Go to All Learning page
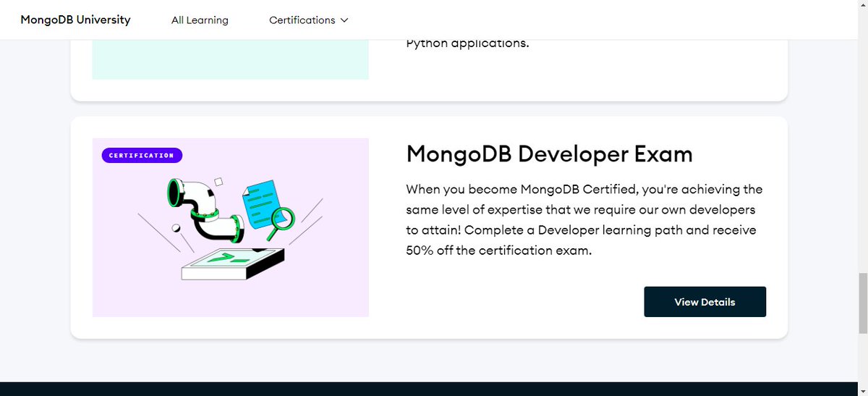Viewport: 868px width, 396px height. (200, 20)
